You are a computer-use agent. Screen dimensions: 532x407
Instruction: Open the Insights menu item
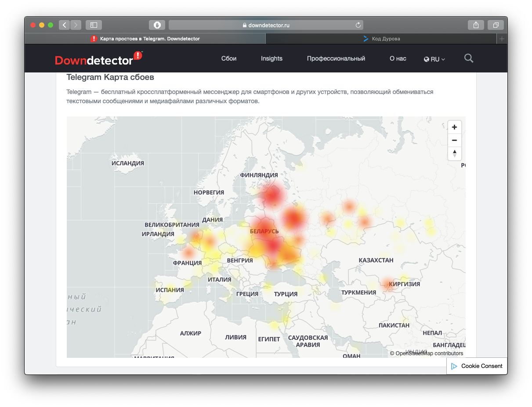(x=271, y=58)
